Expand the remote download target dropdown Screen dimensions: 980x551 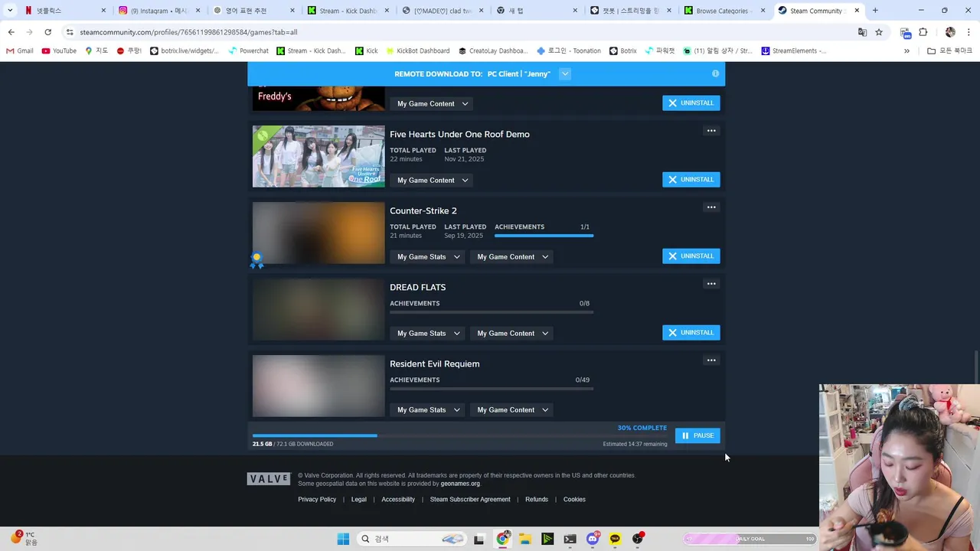pos(565,73)
